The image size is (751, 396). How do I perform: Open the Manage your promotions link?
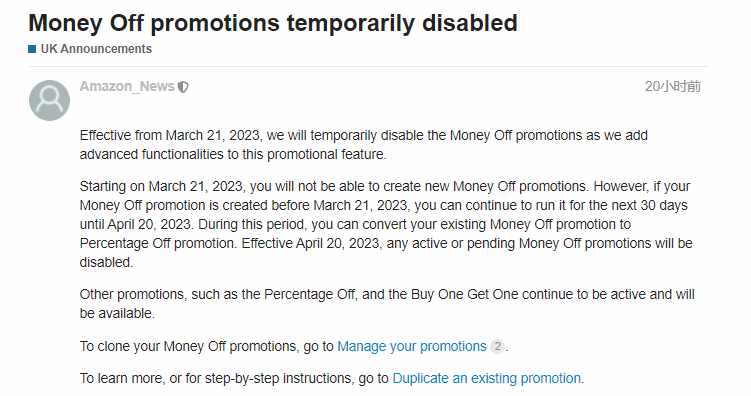412,346
